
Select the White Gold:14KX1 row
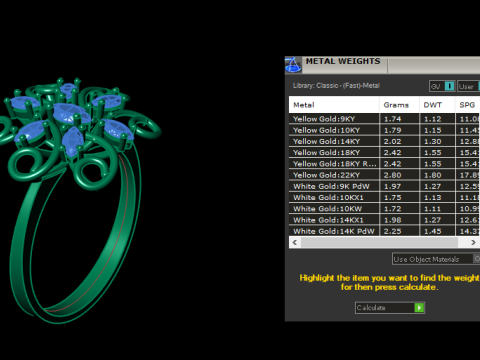[x=384, y=220]
